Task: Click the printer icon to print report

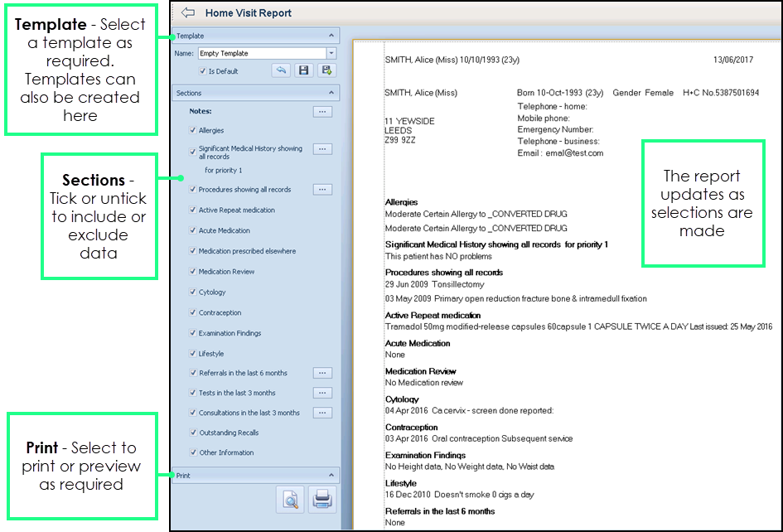Action: point(322,500)
